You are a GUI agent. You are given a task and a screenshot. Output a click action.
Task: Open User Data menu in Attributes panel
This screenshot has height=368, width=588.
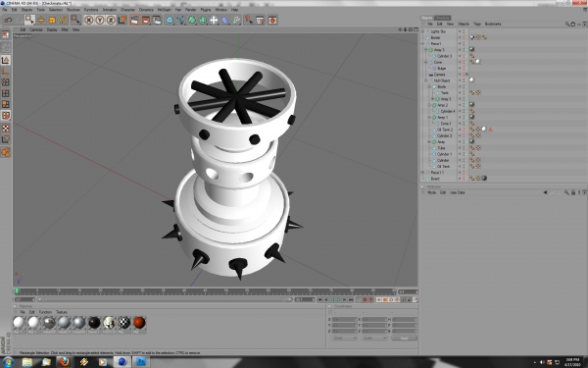[457, 192]
